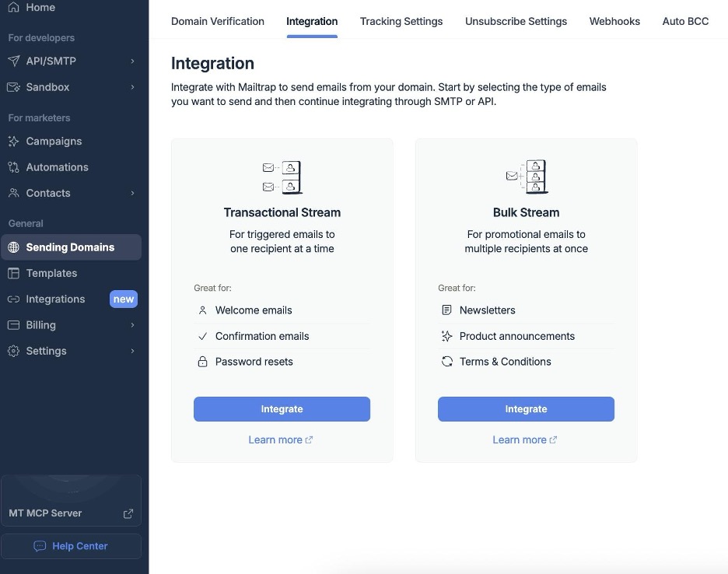Open the Help Center button
The image size is (728, 574).
tap(72, 546)
